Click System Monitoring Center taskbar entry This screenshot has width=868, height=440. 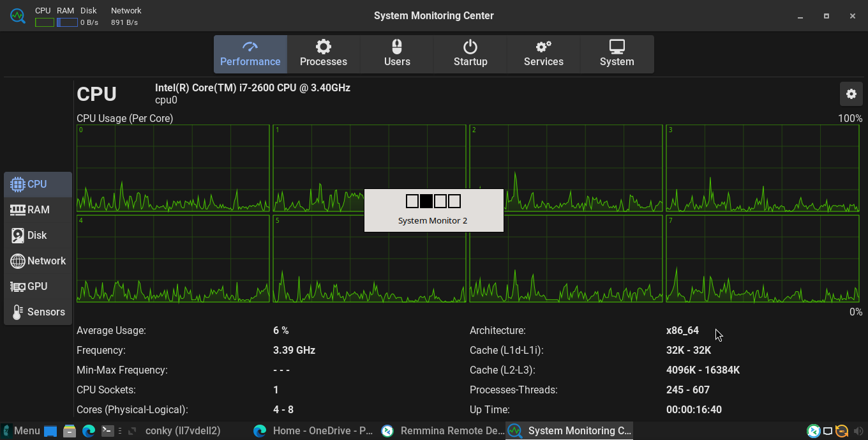click(569, 430)
